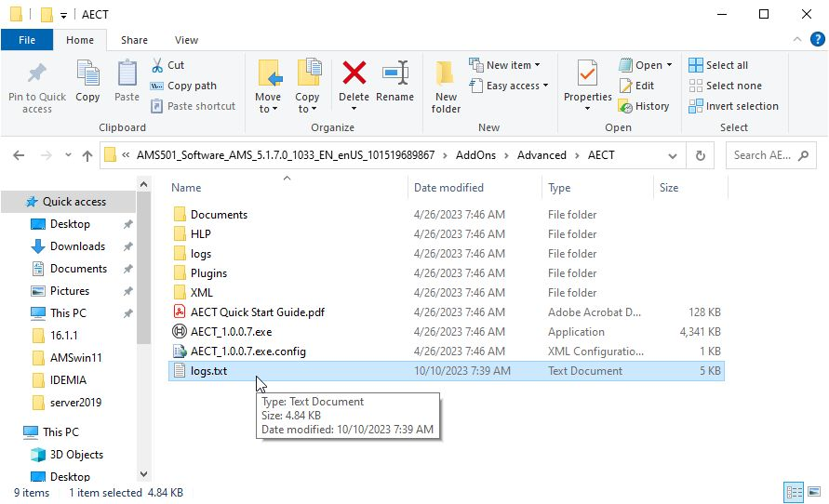The width and height of the screenshot is (829, 504).
Task: Switch to the Share tab
Action: point(134,40)
